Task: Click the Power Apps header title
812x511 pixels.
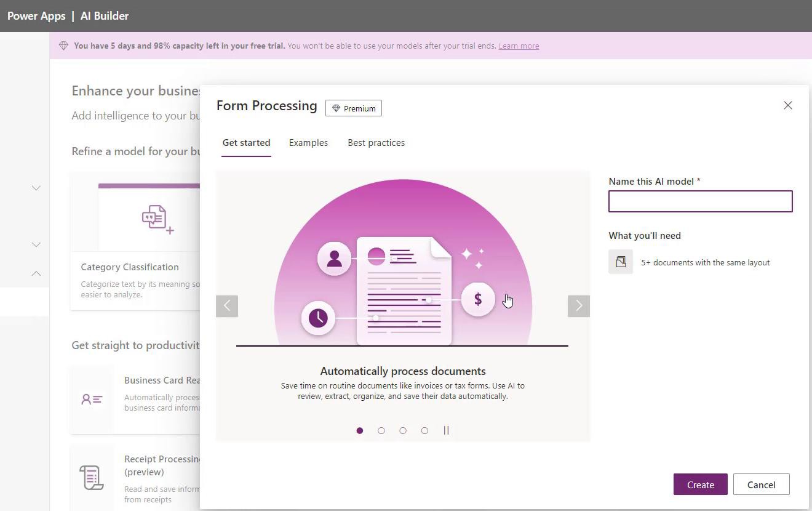Action: tap(36, 16)
